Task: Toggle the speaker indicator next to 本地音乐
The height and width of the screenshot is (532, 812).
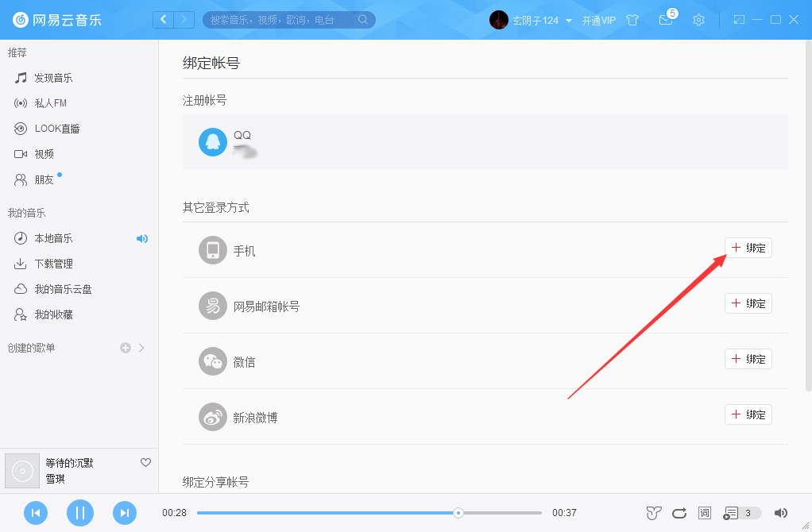Action: (x=143, y=238)
